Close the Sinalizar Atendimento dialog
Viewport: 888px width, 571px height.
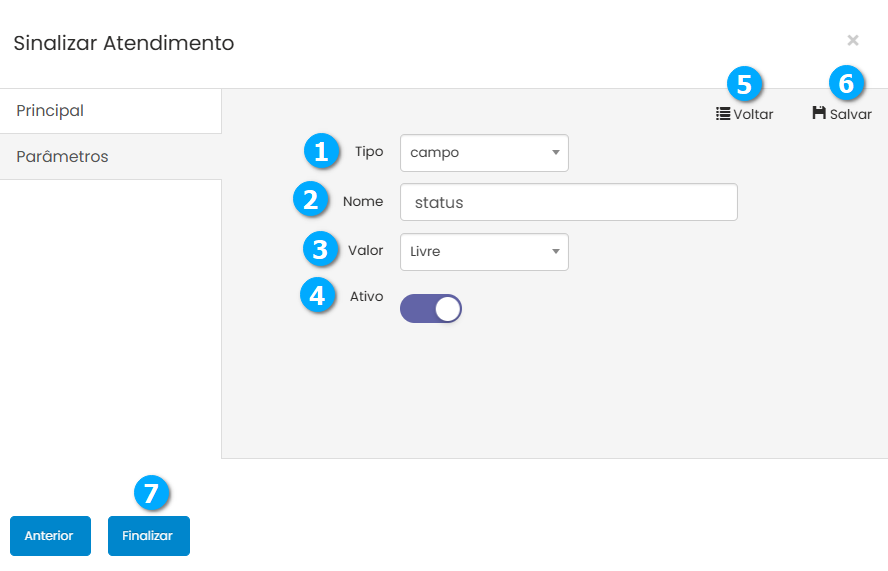point(852,40)
